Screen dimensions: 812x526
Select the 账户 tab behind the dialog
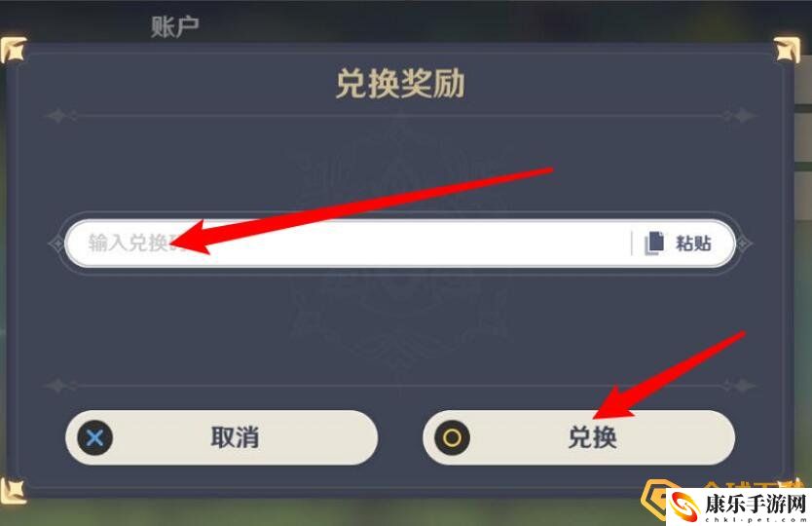click(x=174, y=26)
